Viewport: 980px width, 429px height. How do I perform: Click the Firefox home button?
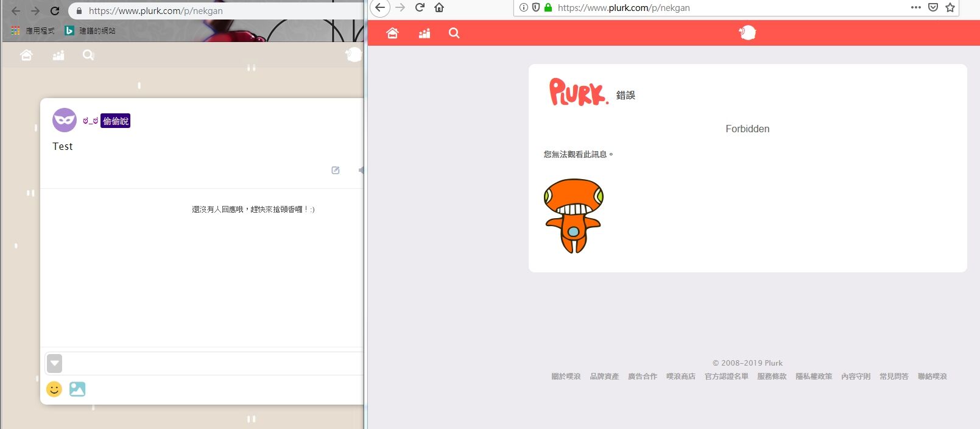[439, 7]
